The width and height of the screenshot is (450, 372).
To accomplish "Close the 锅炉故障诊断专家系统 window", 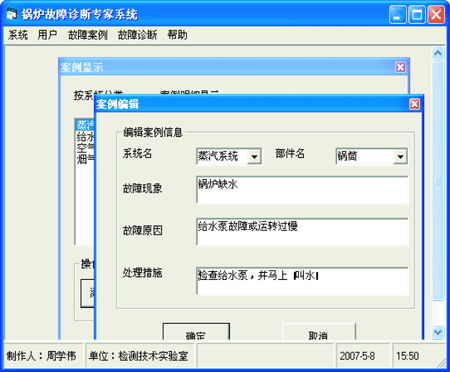I will (436, 15).
